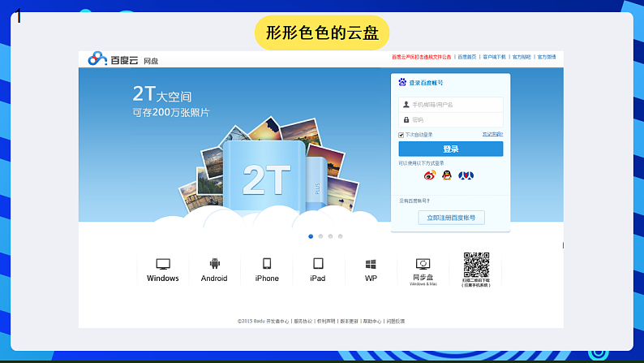Open 客户端下载 in top navigation

click(494, 58)
